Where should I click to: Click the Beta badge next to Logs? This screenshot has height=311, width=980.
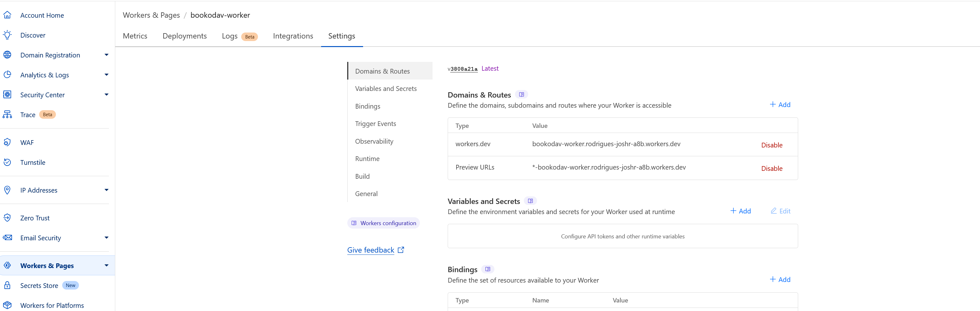click(249, 37)
